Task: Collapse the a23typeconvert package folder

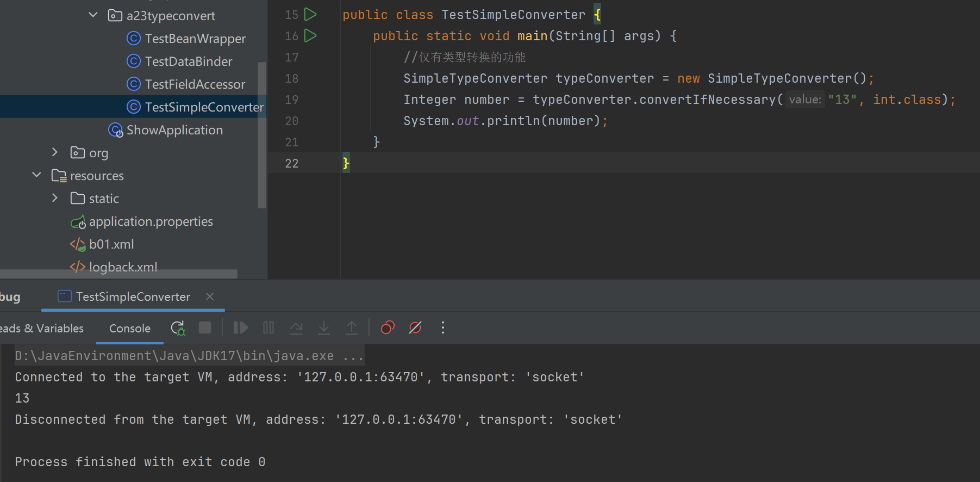Action: pyautogui.click(x=93, y=15)
